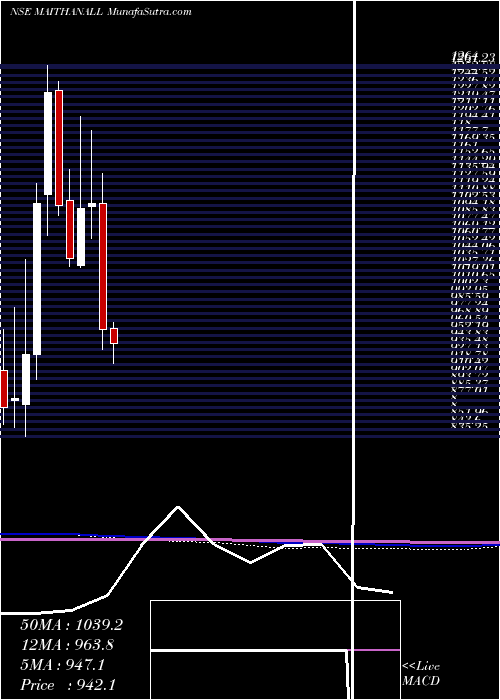Click the last small red candlestick
Image resolution: width=500 pixels, height=700 pixels.
tap(114, 336)
